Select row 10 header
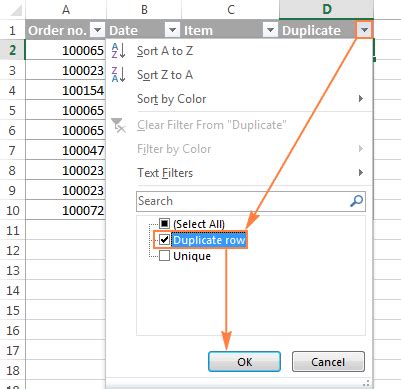 tap(12, 210)
